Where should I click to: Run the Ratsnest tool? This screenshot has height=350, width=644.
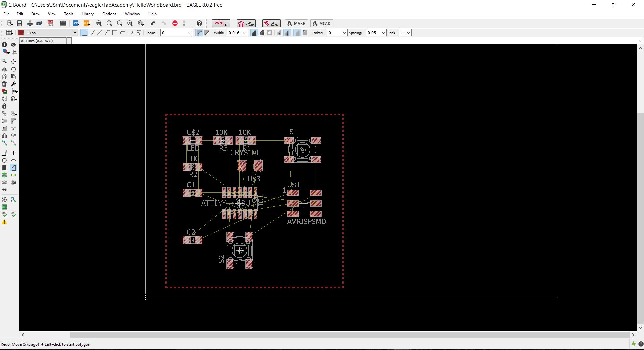click(x=4, y=200)
